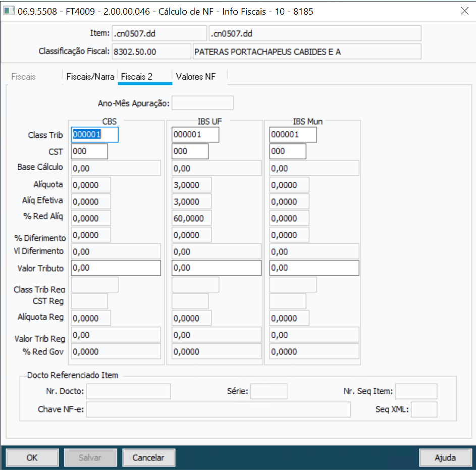The width and height of the screenshot is (476, 470).
Task: Select the Fiscais 2 tab
Action: click(x=145, y=77)
